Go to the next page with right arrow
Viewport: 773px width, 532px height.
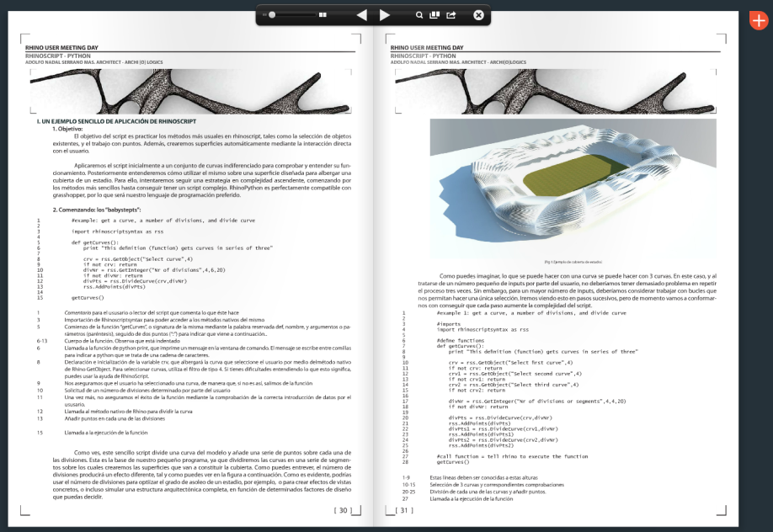coord(385,15)
